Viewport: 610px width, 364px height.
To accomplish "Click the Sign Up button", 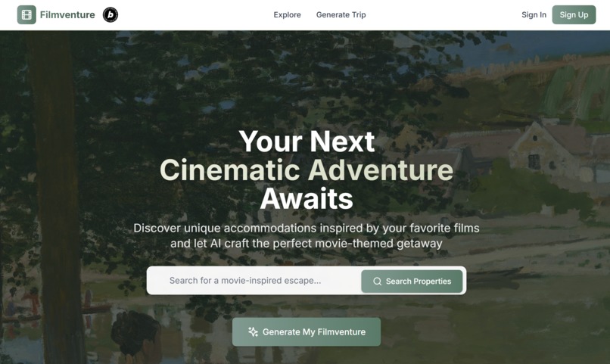I will coord(574,15).
